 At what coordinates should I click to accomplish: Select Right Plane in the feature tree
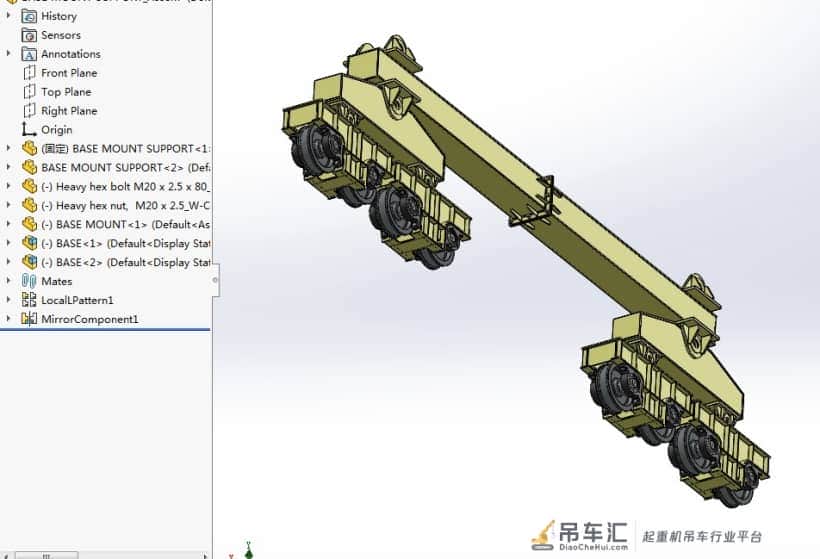[69, 111]
